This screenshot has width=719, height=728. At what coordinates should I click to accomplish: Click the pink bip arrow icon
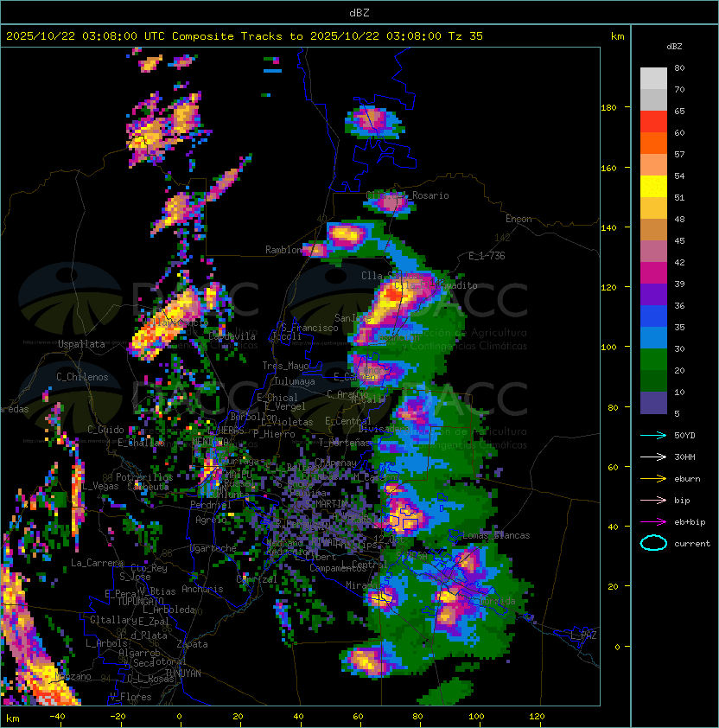tap(653, 500)
